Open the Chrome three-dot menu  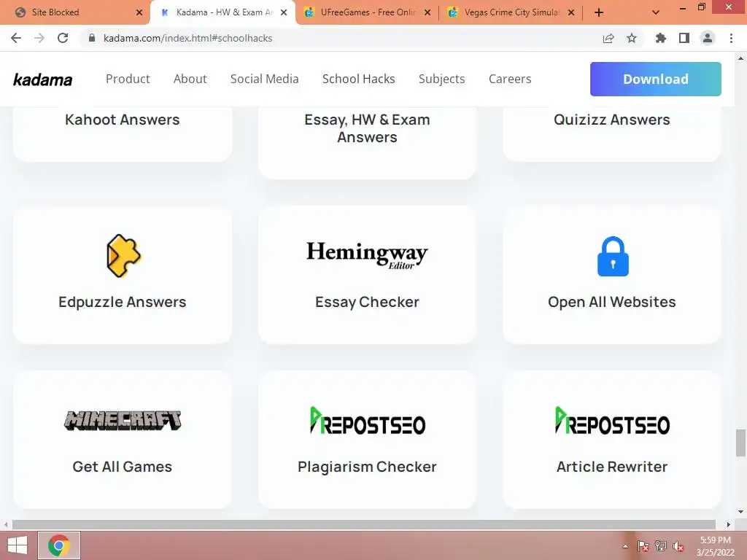pos(731,38)
